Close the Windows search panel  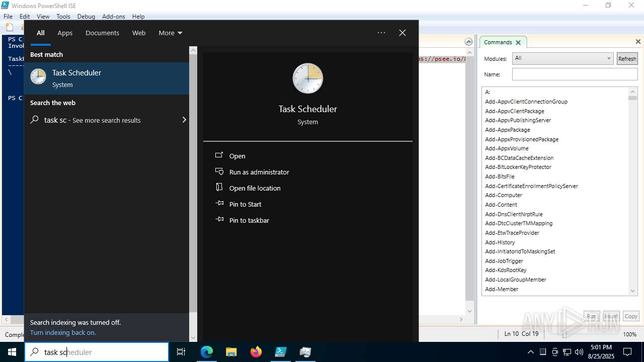[x=403, y=33]
